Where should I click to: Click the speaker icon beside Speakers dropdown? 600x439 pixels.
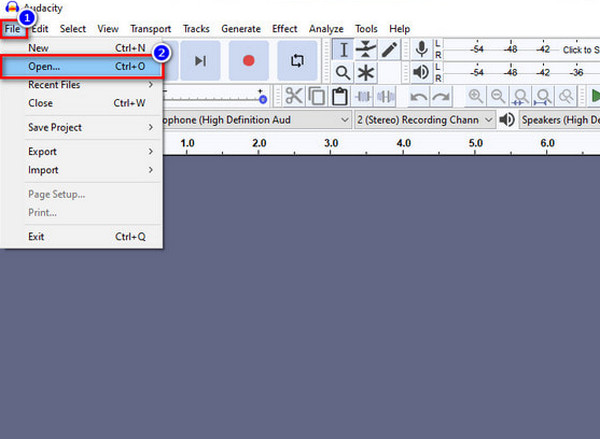[x=507, y=120]
